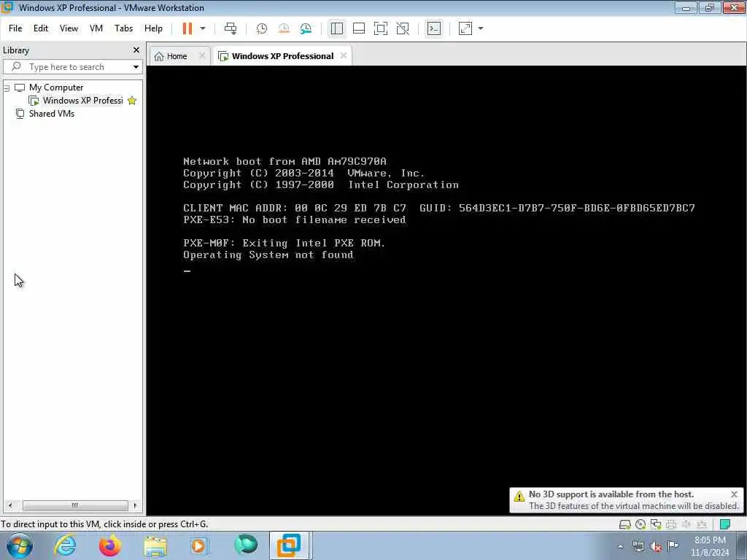
Task: Open the View menu
Action: (x=69, y=28)
